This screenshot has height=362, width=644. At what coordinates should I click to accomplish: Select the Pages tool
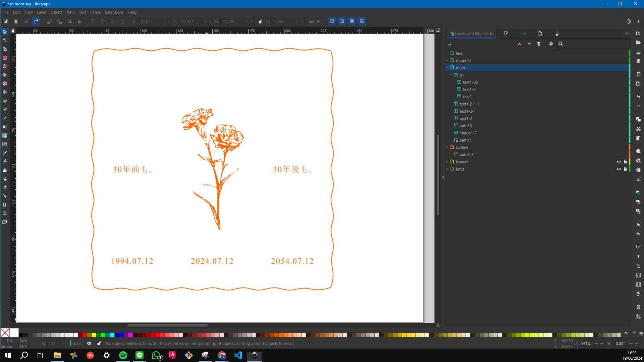pyautogui.click(x=5, y=222)
